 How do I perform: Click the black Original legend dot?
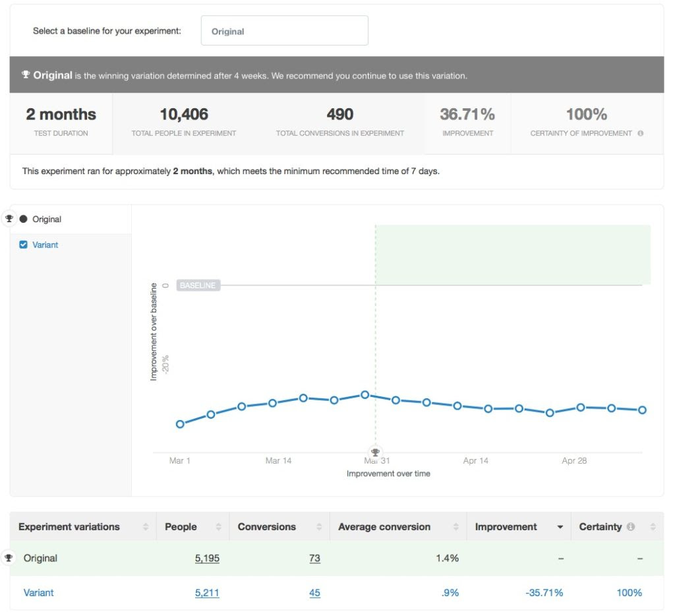(x=23, y=219)
